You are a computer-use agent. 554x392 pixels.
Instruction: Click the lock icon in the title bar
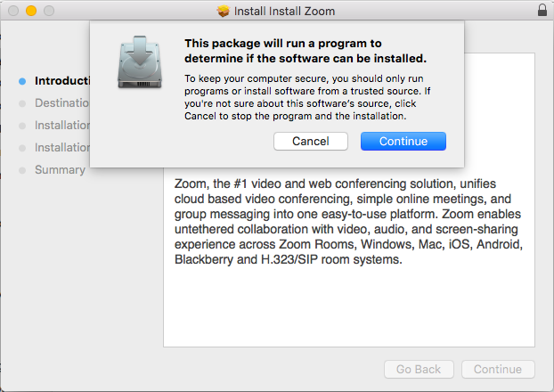pos(542,11)
